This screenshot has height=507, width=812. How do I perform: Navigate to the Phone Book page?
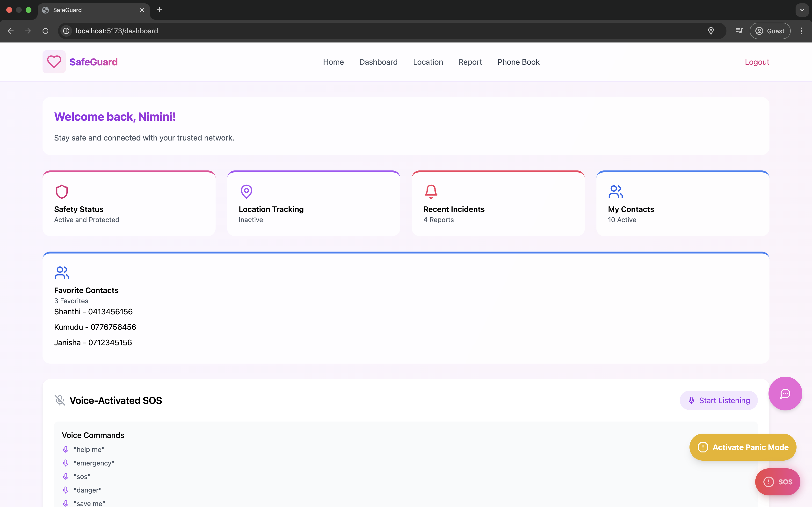pos(518,62)
